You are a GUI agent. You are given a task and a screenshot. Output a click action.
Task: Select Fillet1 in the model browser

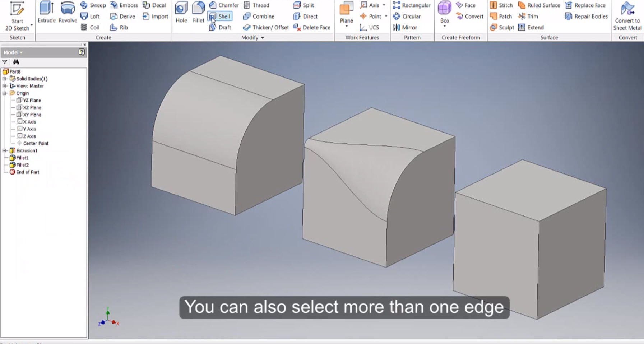tap(22, 158)
